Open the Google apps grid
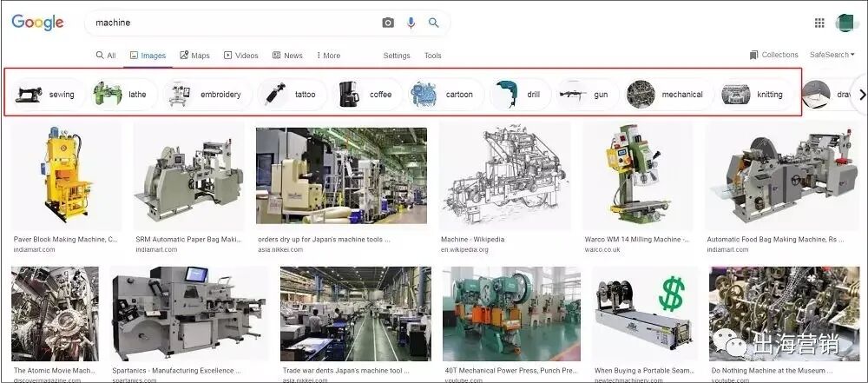Screen dimensions: 868x383 [819, 23]
